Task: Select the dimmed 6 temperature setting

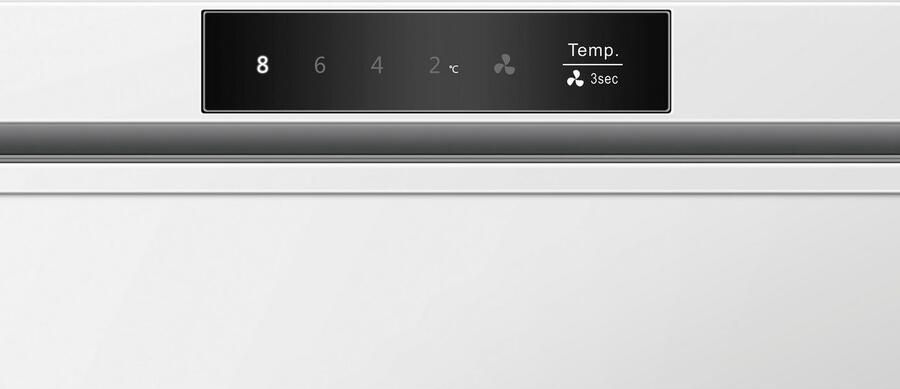Action: tap(320, 65)
